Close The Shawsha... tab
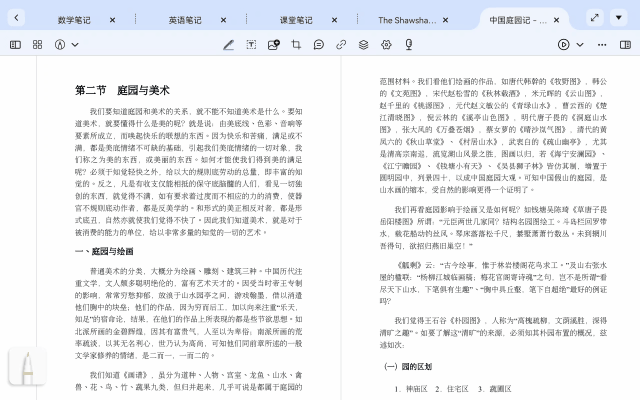 (445, 20)
